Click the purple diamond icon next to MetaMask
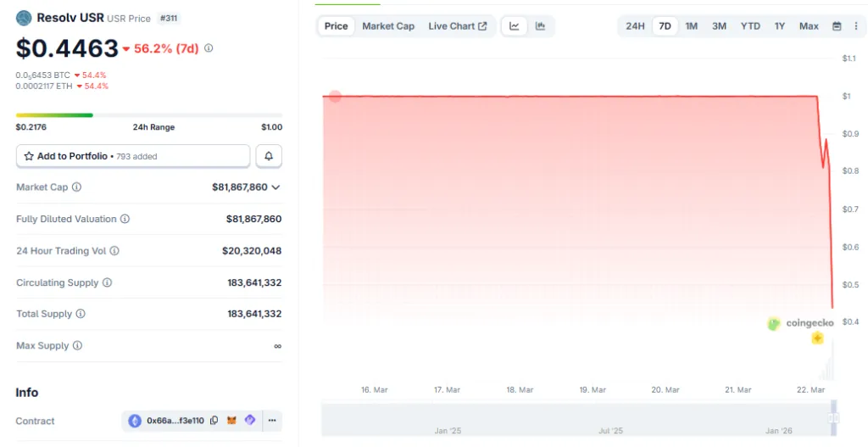This screenshot has width=868, height=447. 250,421
